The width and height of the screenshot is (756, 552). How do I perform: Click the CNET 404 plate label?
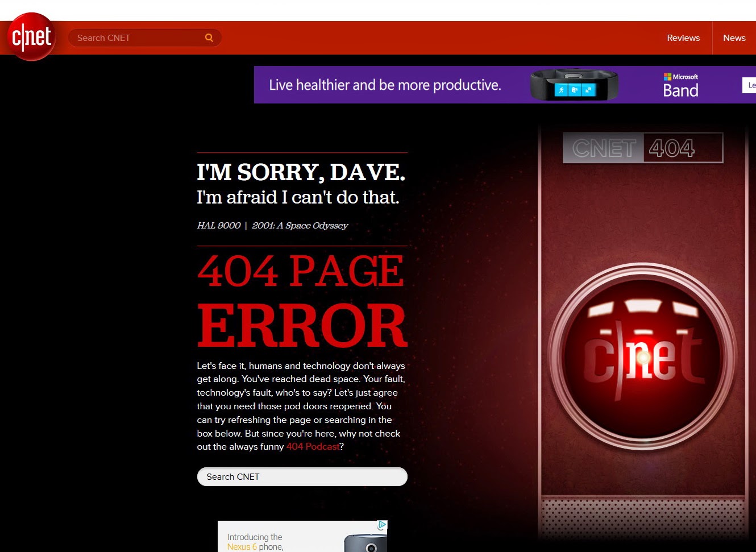tap(643, 148)
